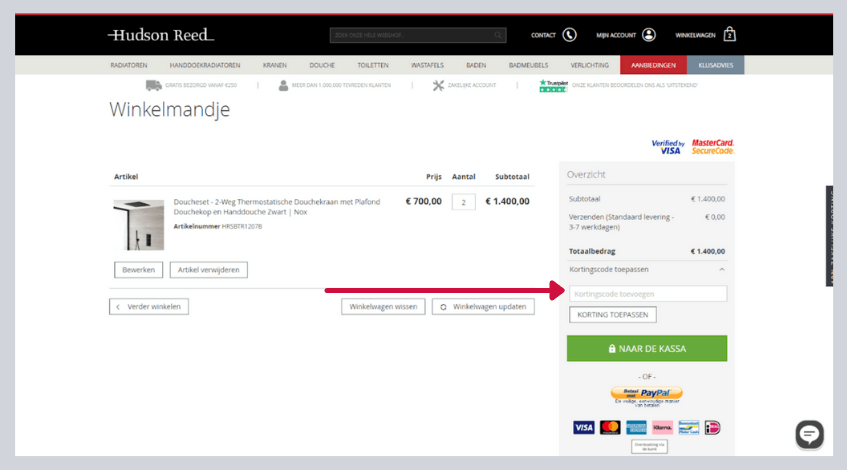This screenshot has width=847, height=470.
Task: Collapse the Kortingscode toepassen section
Action: point(721,270)
